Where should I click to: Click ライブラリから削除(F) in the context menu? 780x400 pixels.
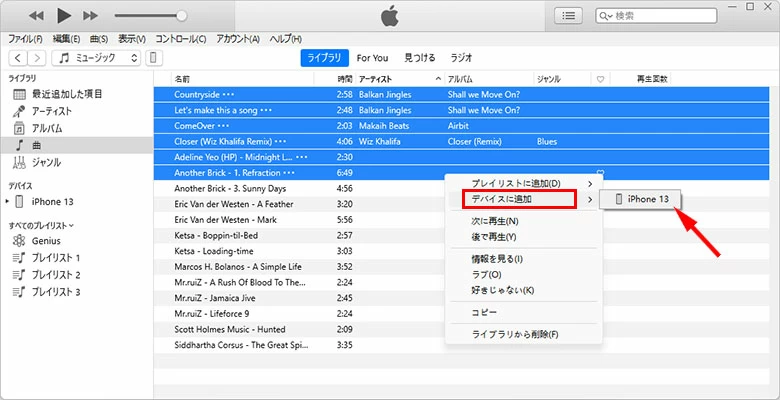pos(515,334)
